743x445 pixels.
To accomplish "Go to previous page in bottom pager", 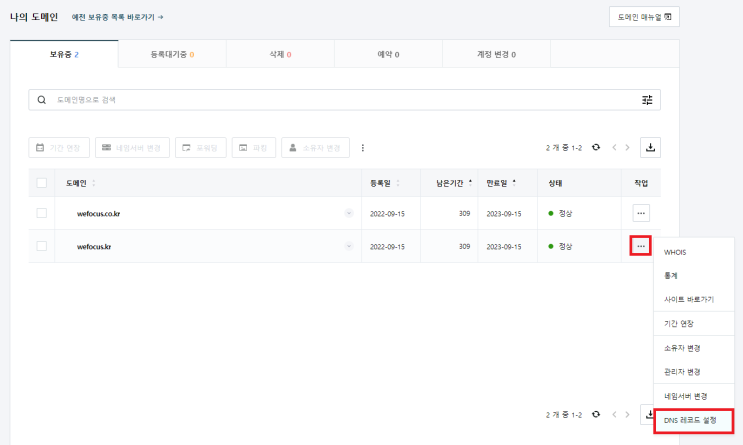I will pyautogui.click(x=614, y=414).
